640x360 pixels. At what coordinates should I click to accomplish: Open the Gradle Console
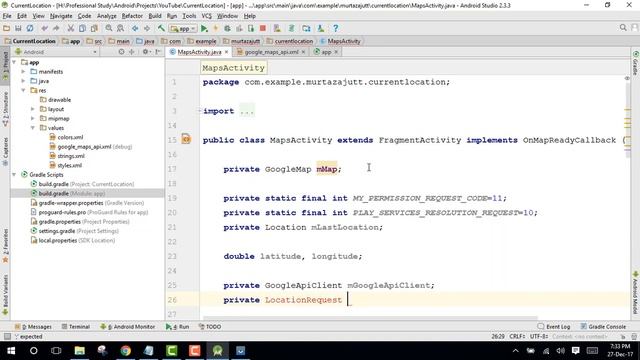[x=603, y=327]
